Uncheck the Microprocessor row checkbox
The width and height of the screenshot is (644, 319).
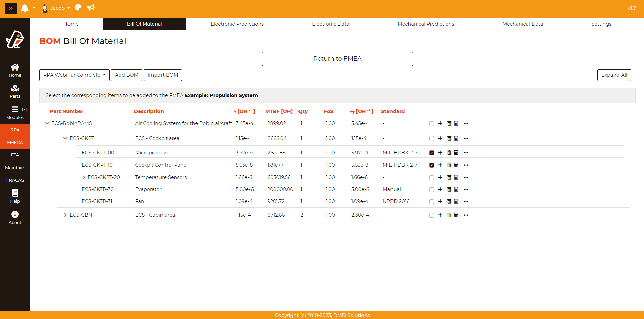pyautogui.click(x=431, y=153)
